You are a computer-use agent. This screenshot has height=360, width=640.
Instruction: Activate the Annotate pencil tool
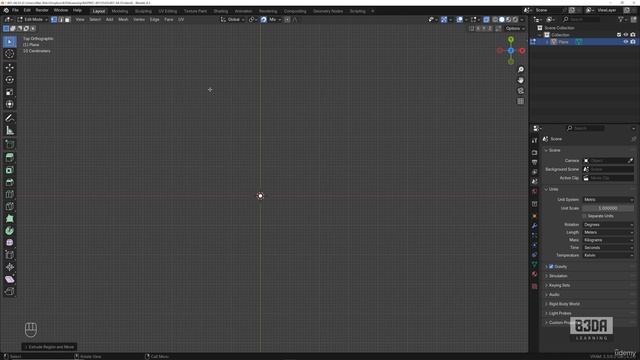pyautogui.click(x=9, y=118)
